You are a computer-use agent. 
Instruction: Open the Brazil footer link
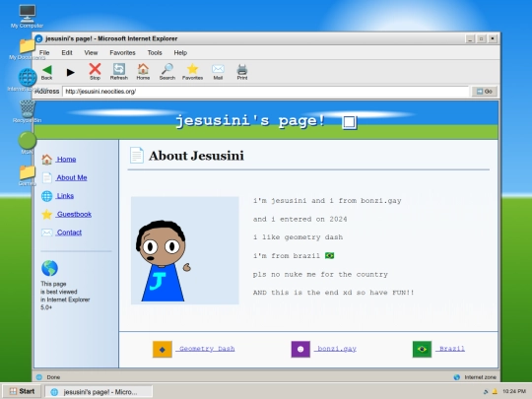(x=450, y=349)
